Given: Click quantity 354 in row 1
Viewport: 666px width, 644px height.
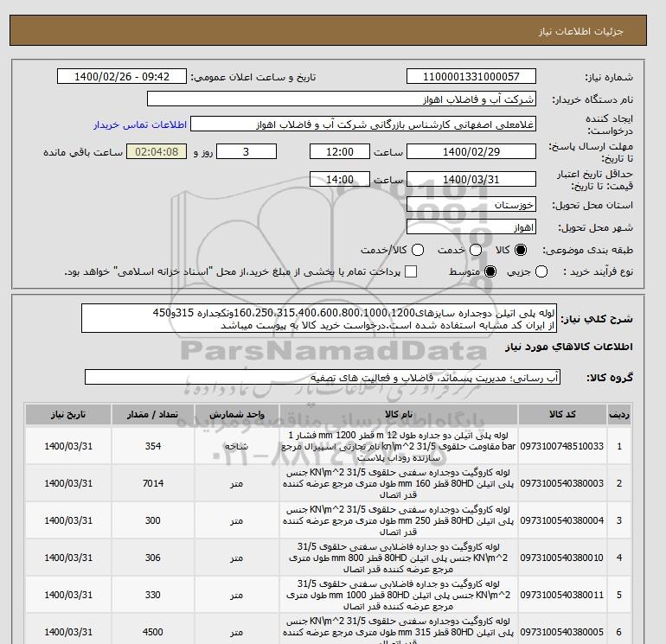Looking at the screenshot, I should pyautogui.click(x=153, y=446).
